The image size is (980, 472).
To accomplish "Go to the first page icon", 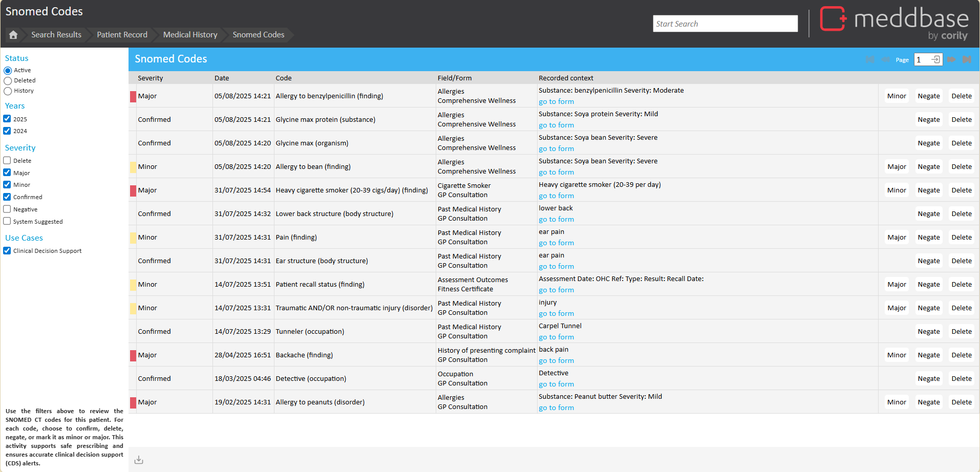I will click(x=870, y=60).
